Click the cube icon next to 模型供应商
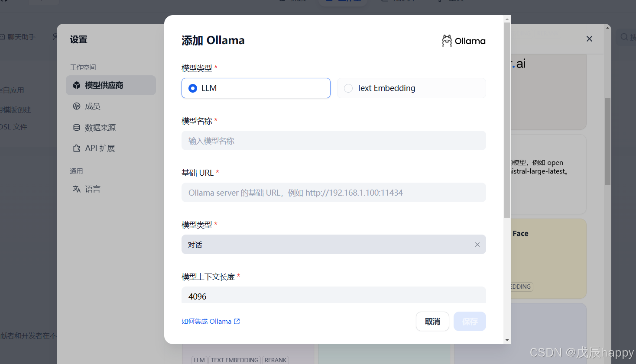Viewport: 636px width, 364px height. (x=77, y=85)
